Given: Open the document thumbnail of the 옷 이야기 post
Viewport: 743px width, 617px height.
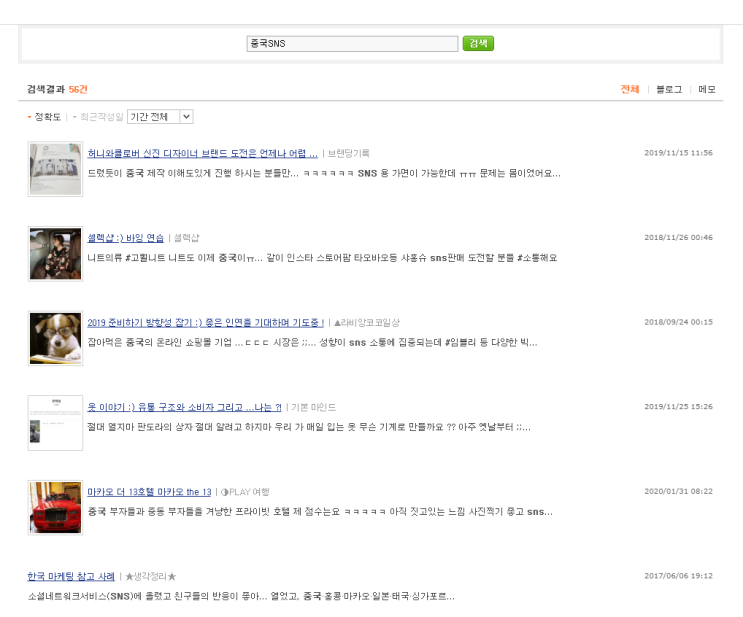Looking at the screenshot, I should coord(55,423).
